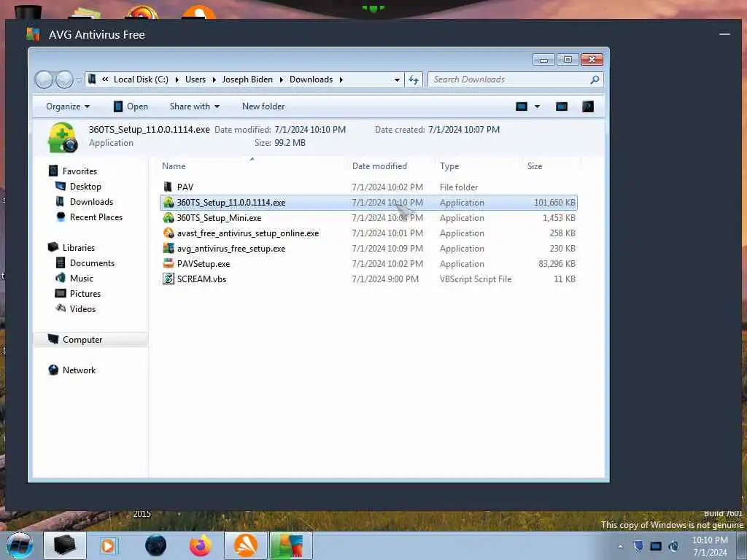
Task: Show hidden tray icons arrow
Action: pyautogui.click(x=620, y=546)
